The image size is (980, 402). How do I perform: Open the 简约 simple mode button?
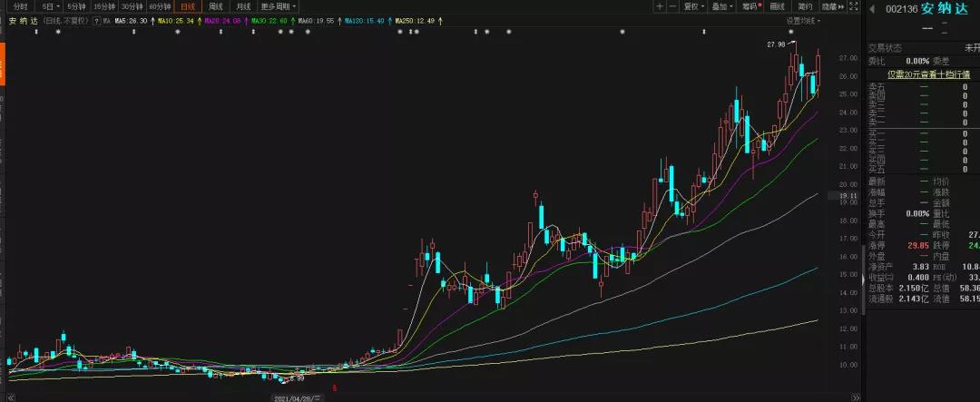click(804, 6)
